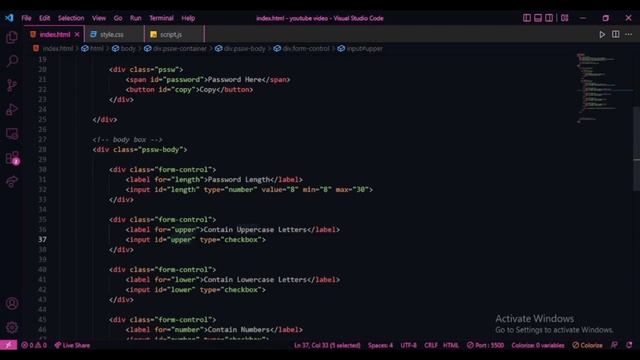
Task: Open the Selection menu
Action: point(71,18)
